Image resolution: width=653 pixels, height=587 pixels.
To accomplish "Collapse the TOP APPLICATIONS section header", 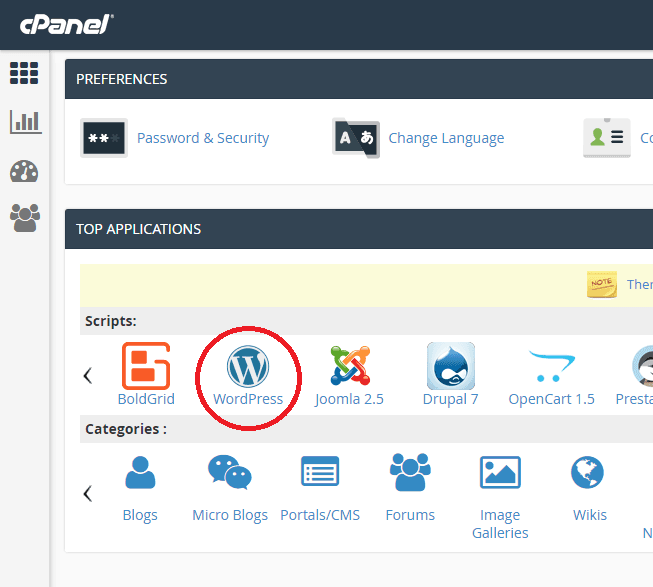I will tap(359, 229).
